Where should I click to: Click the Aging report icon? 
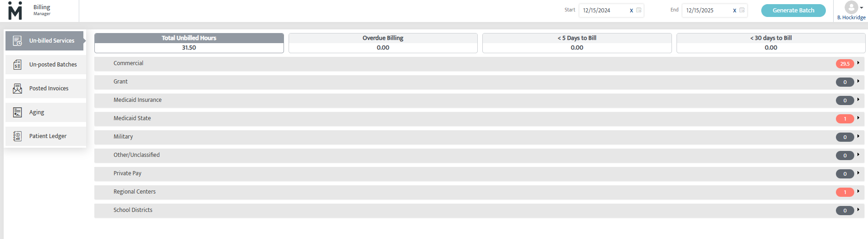click(x=17, y=112)
